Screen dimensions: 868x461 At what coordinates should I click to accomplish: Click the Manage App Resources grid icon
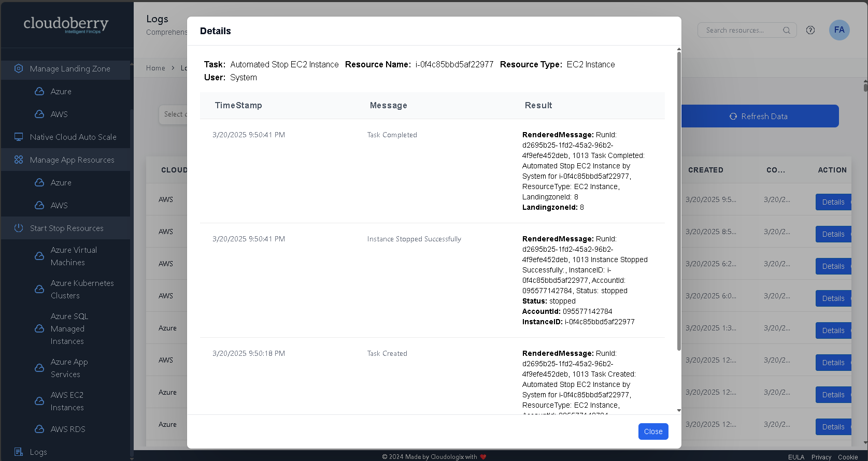[19, 160]
